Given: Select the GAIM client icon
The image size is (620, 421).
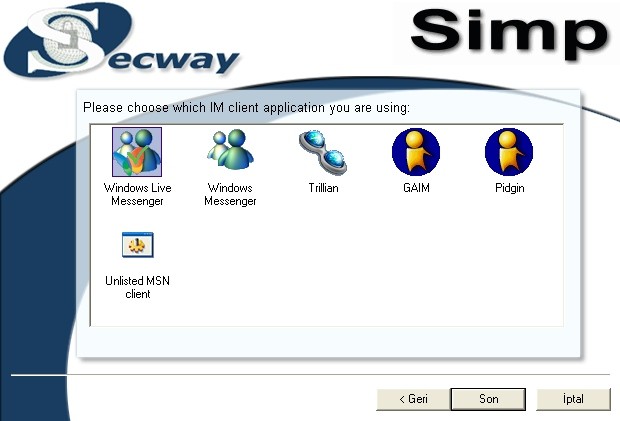Looking at the screenshot, I should pyautogui.click(x=416, y=152).
